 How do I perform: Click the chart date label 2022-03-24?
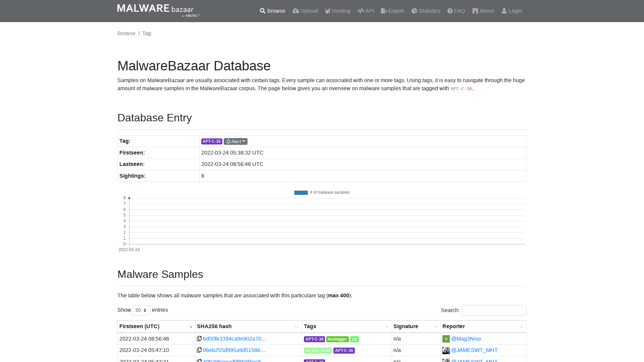click(x=129, y=250)
